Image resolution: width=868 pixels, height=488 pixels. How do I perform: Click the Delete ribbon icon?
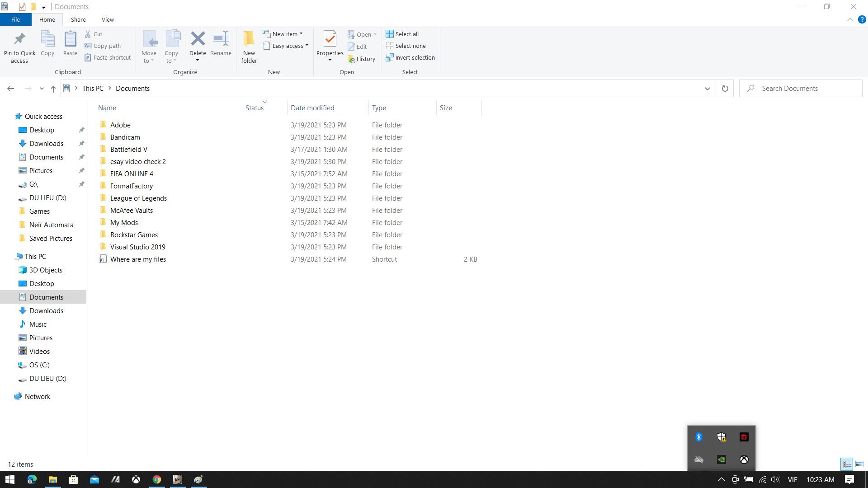tap(198, 39)
